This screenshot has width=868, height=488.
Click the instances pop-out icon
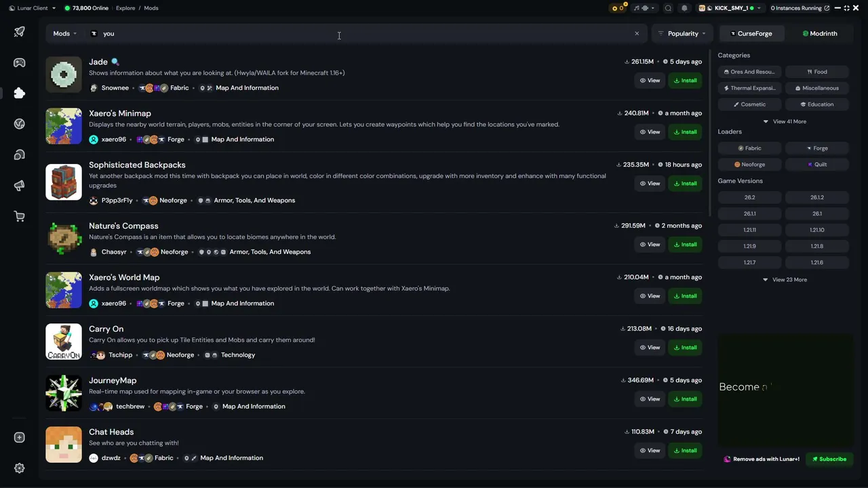(827, 8)
